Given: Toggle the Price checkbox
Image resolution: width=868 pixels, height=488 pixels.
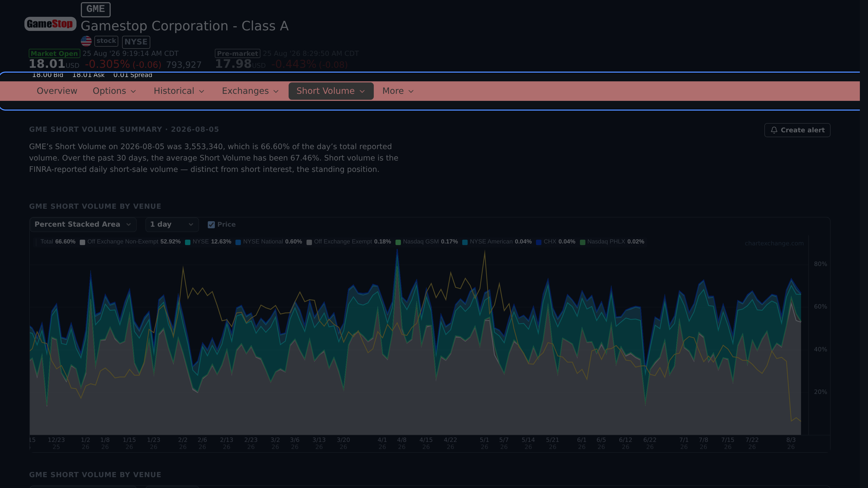Looking at the screenshot, I should coord(211,225).
